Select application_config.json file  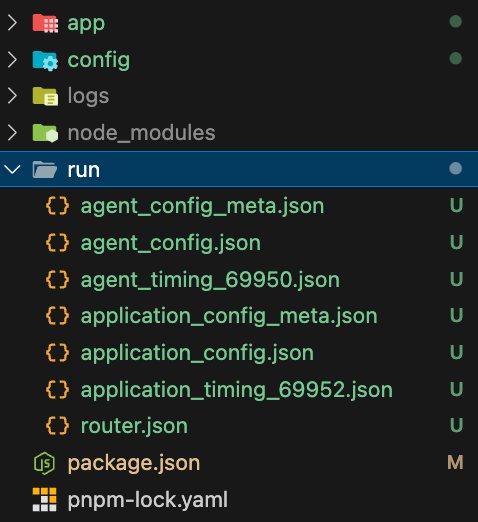(x=239, y=352)
